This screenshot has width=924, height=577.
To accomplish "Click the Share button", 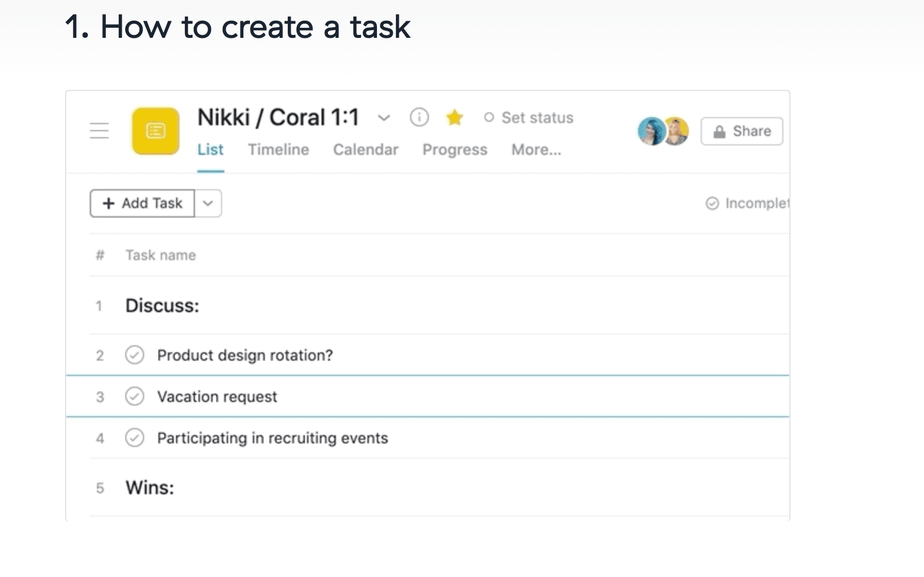I will (x=741, y=131).
